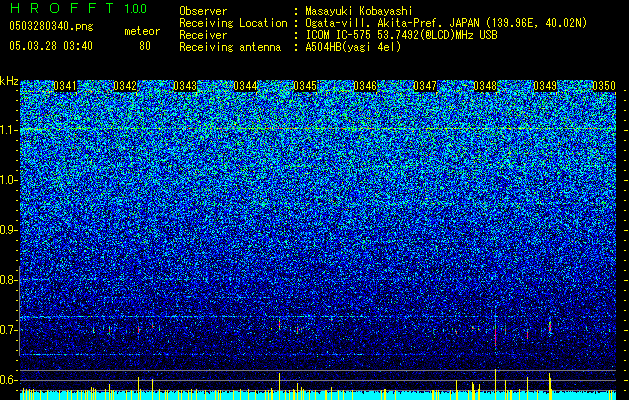This screenshot has height=400, width=629.
Task: Click the Receiving antenna field label
Action: pyautogui.click(x=230, y=47)
